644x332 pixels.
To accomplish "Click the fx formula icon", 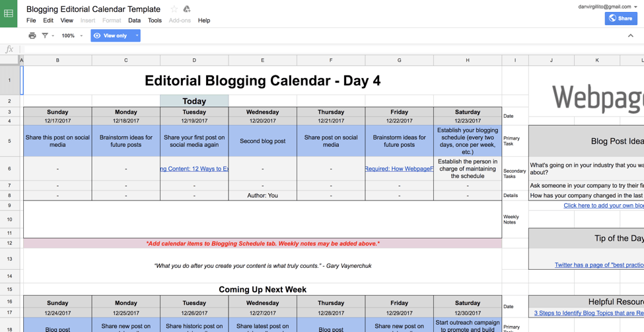I will click(9, 50).
